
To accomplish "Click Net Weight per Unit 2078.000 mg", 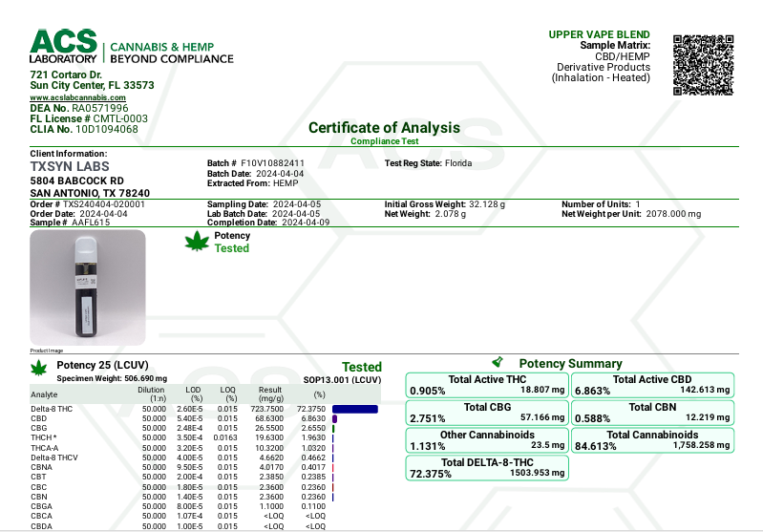I will click(631, 214).
